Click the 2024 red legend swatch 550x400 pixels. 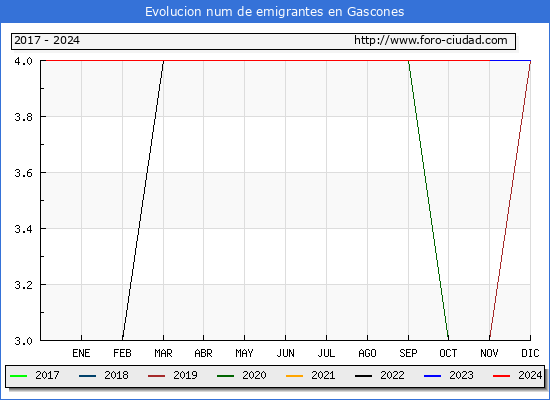click(502, 376)
